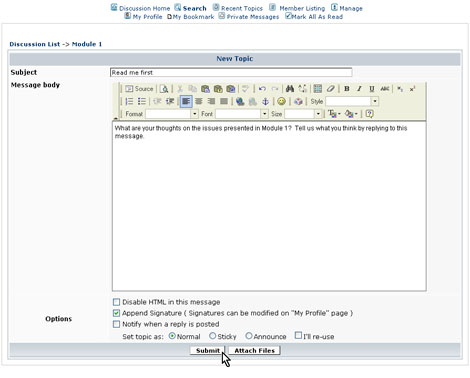Insert a smiley emoticon
Screen dimensions: 470x378
coord(281,101)
